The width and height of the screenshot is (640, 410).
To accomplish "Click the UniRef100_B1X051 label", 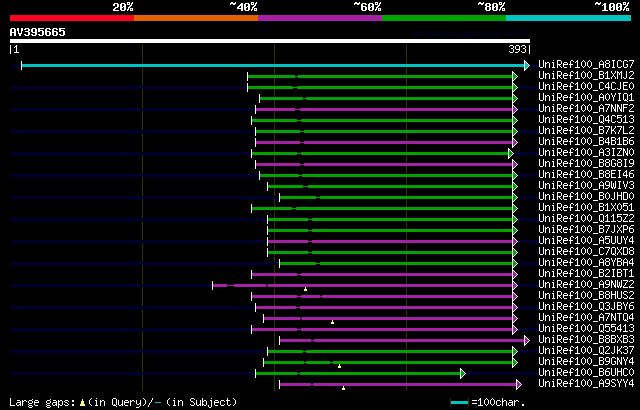I will click(x=586, y=207).
